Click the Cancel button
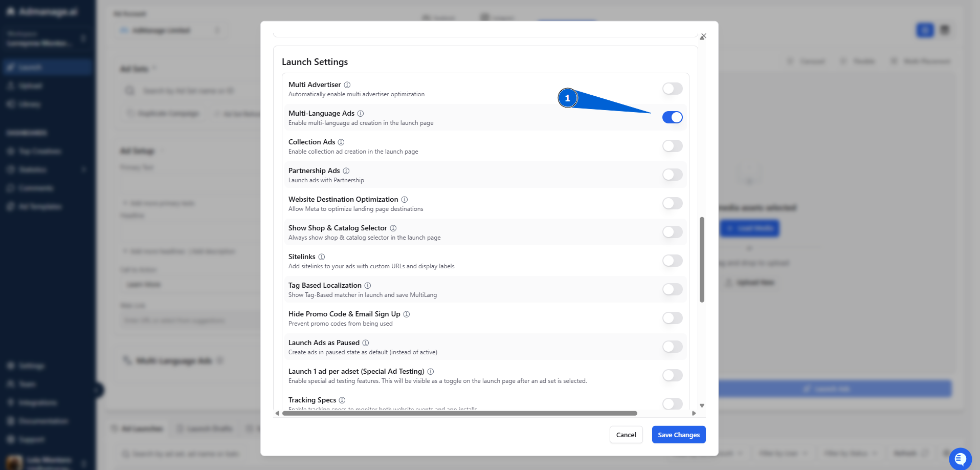Screen dimensions: 980x470 pyautogui.click(x=626, y=435)
